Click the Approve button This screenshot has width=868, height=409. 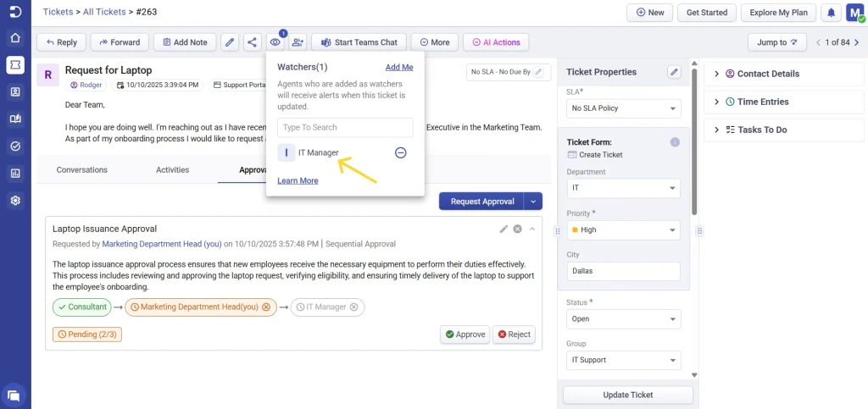[x=465, y=334]
